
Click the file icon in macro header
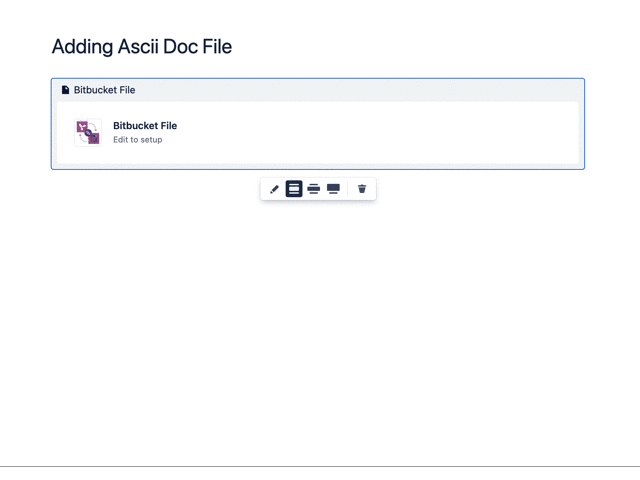[x=66, y=90]
